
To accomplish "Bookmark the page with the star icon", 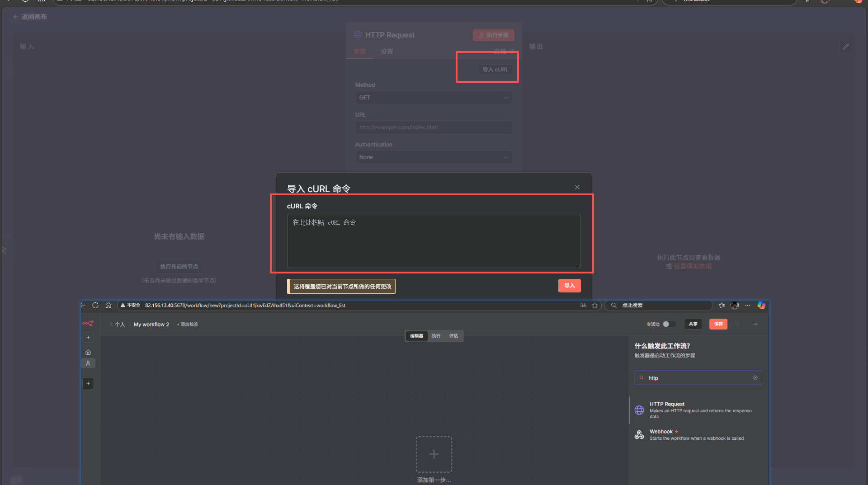I will tap(595, 306).
